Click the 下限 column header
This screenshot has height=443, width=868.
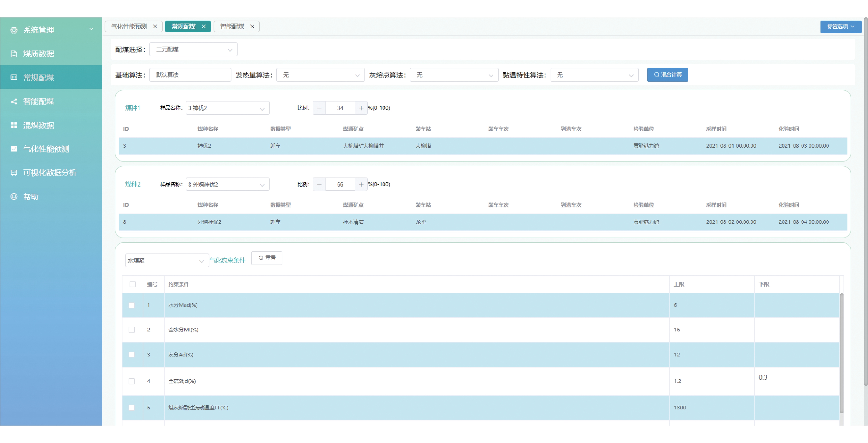[x=764, y=284]
